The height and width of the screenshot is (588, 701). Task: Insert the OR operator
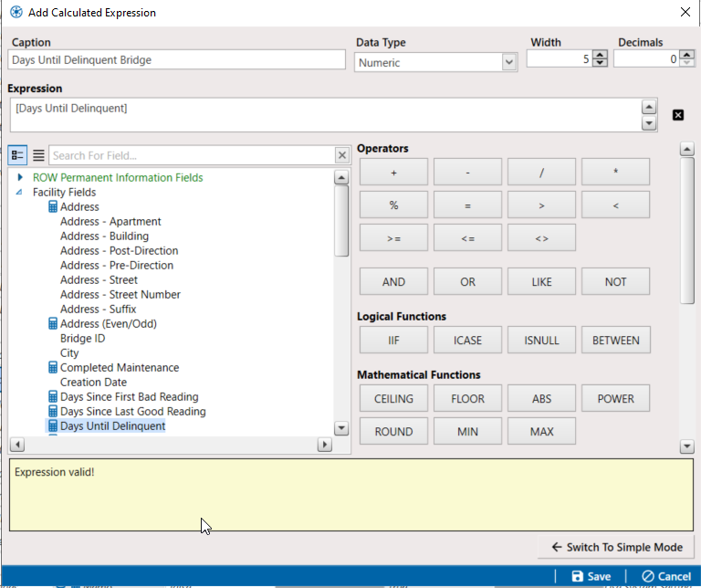[467, 281]
